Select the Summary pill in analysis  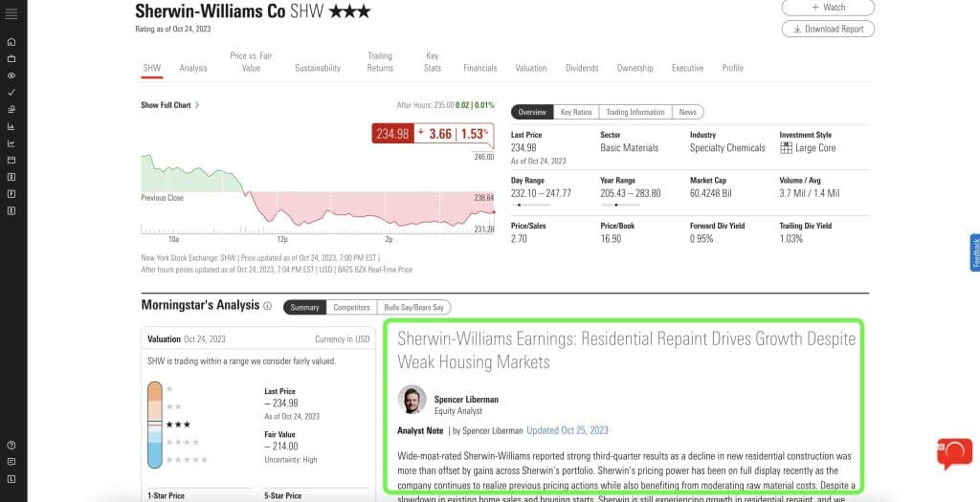(x=304, y=307)
